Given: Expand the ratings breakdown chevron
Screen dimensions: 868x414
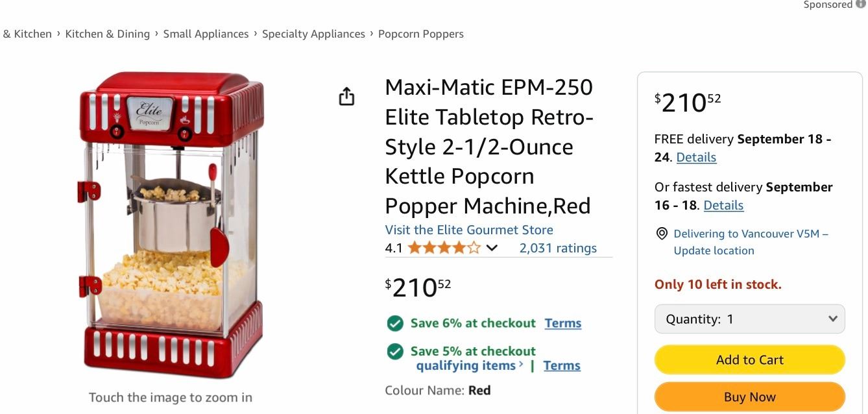Looking at the screenshot, I should coord(492,248).
